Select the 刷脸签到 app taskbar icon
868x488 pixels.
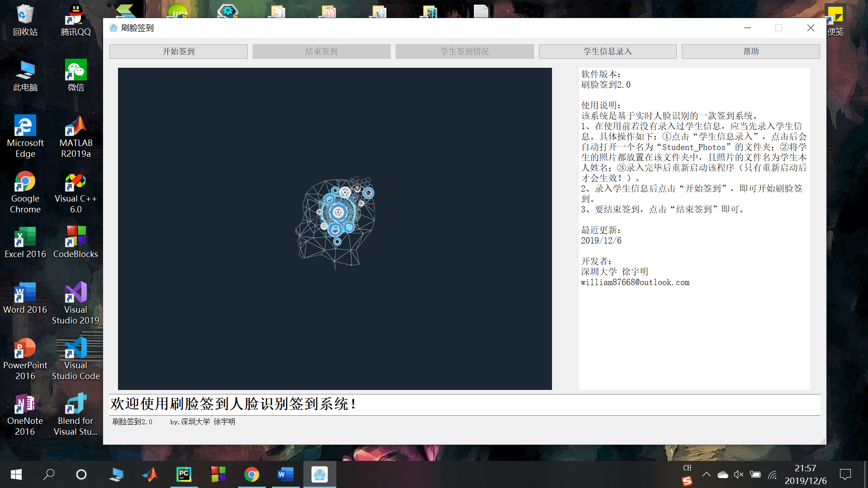[x=319, y=474]
